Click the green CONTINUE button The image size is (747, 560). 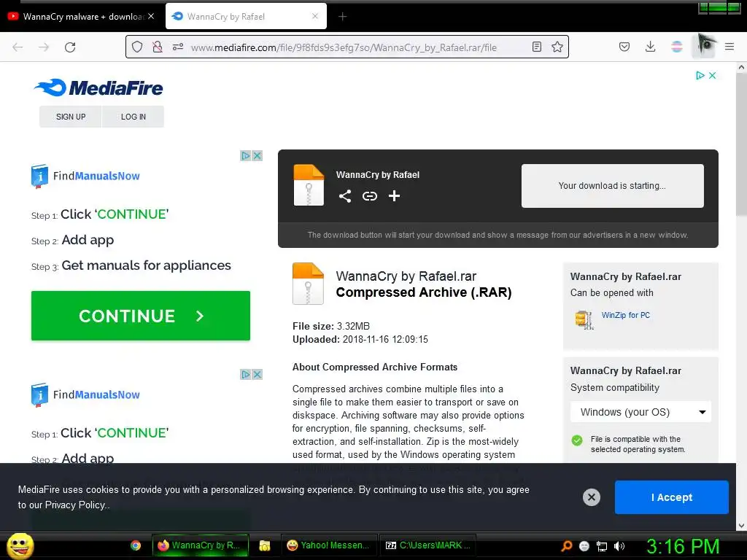coord(141,316)
